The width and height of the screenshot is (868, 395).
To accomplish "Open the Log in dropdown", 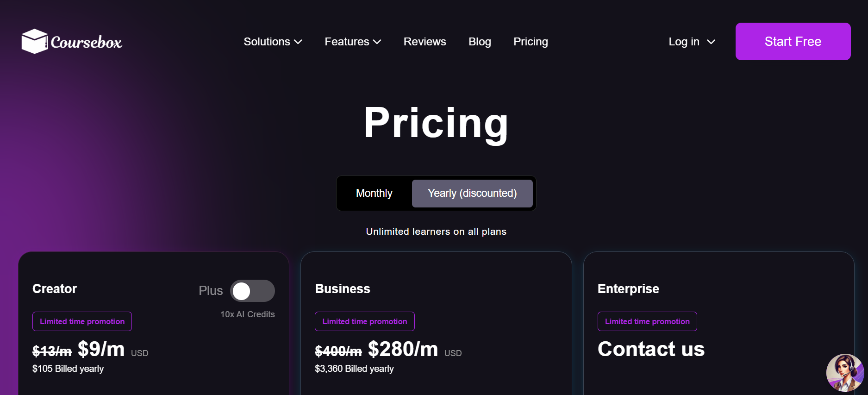I will 692,42.
